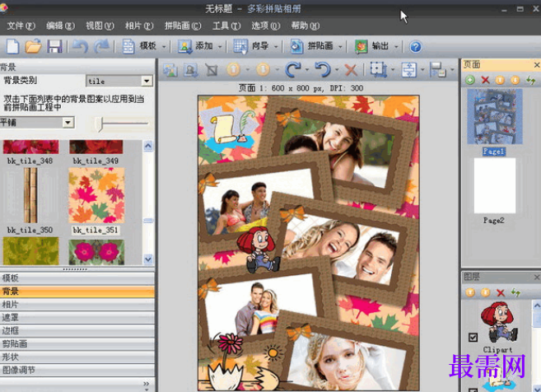This screenshot has height=392, width=541.
Task: Open the 编辑 menu
Action: (60, 26)
